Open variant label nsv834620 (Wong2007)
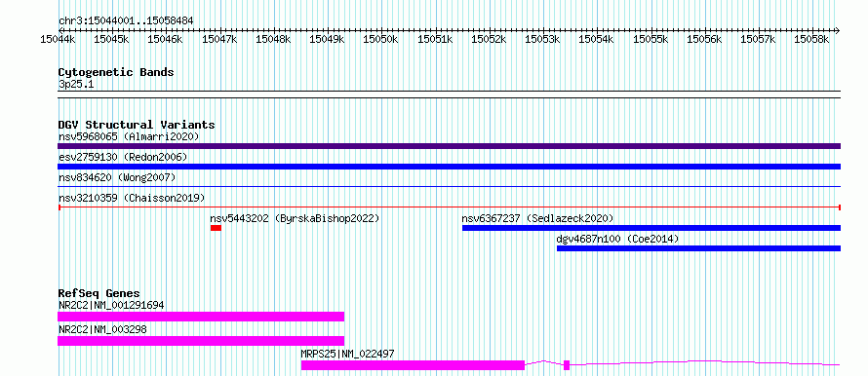The image size is (868, 376). point(117,177)
